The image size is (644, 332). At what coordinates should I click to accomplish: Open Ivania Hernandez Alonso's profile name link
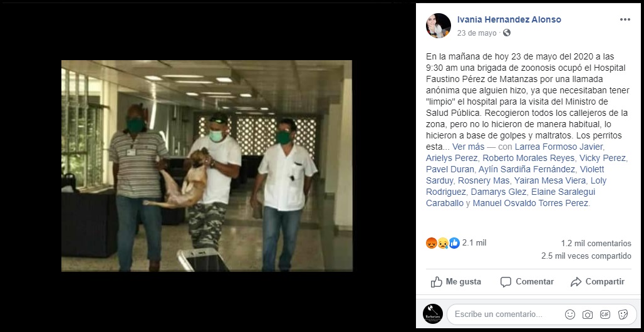click(509, 19)
